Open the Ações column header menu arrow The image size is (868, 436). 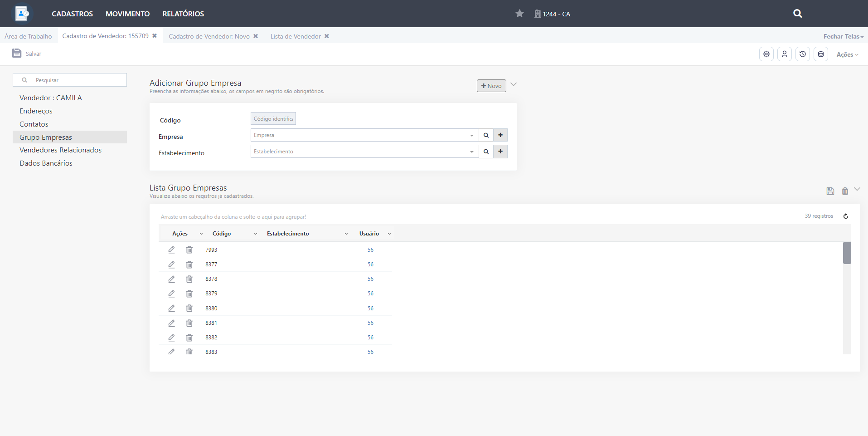201,234
